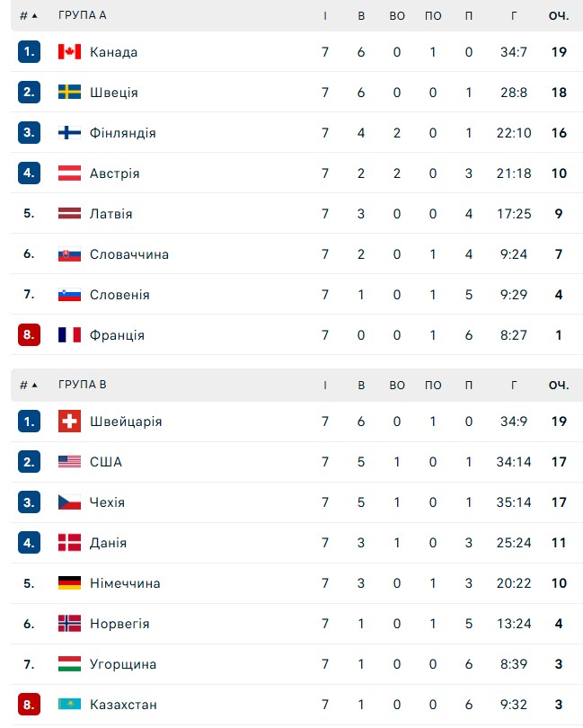583x728 pixels.
Task: Open the Німеччина team link
Action: [125, 583]
